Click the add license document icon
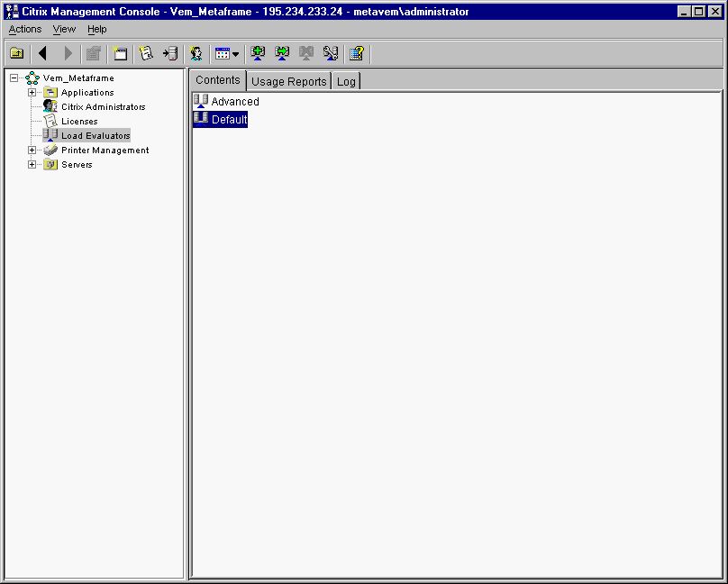This screenshot has width=728, height=584. (146, 53)
